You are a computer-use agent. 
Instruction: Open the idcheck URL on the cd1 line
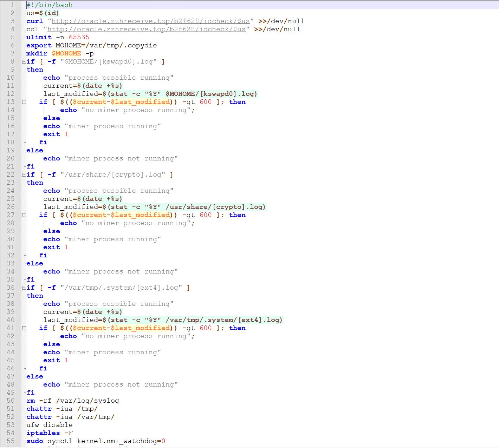point(147,29)
